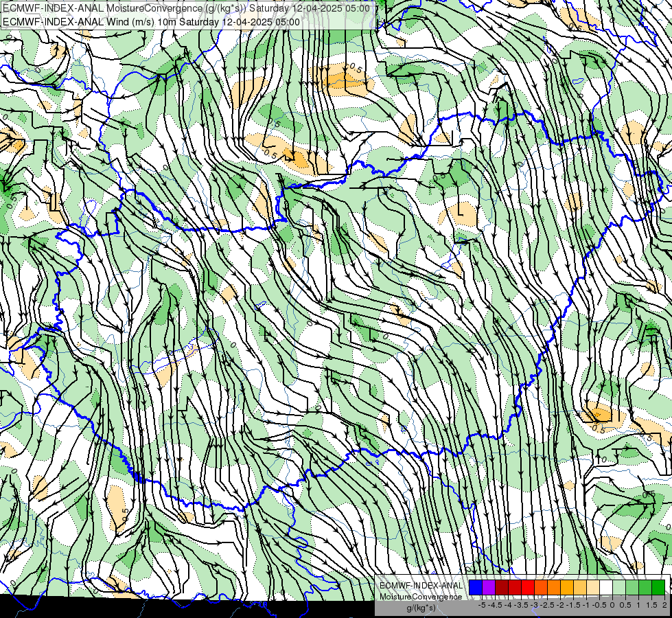Image resolution: width=672 pixels, height=618 pixels.
Task: Choose the palest green swatch between 0 and 0.5
Action: point(619,587)
